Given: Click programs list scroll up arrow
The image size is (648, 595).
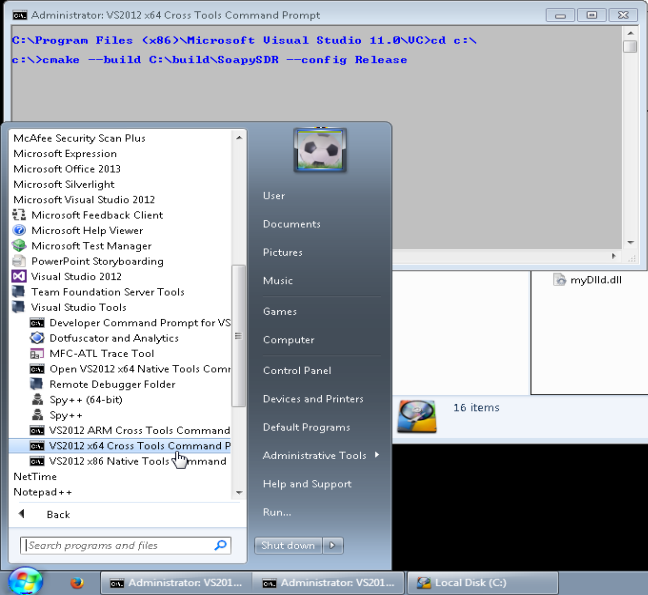Looking at the screenshot, I should click(x=239, y=137).
